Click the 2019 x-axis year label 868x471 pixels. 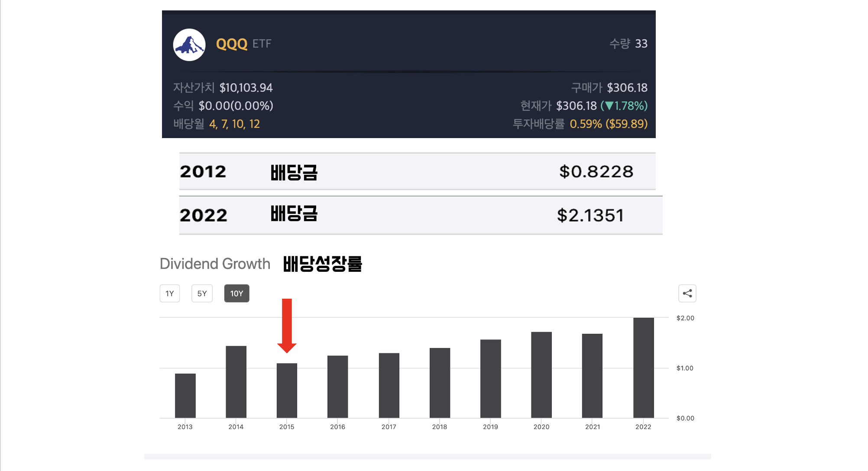[x=490, y=427]
